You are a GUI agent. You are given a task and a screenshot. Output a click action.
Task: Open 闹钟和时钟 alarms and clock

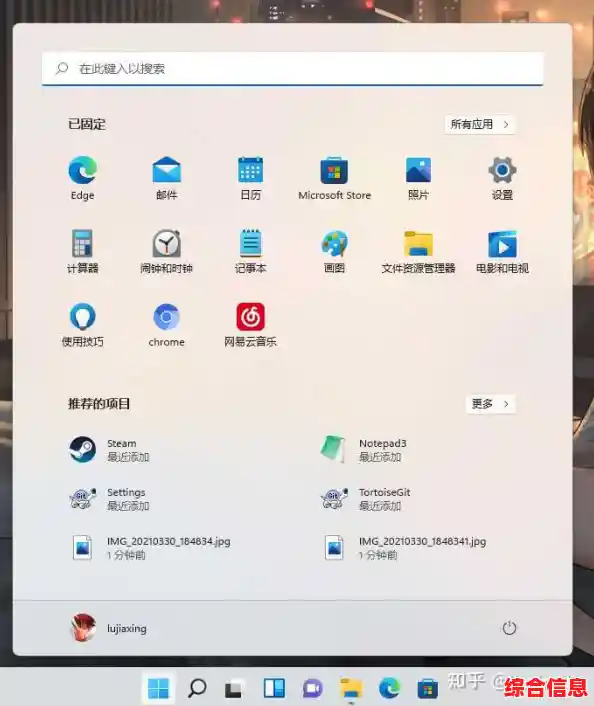tap(166, 251)
